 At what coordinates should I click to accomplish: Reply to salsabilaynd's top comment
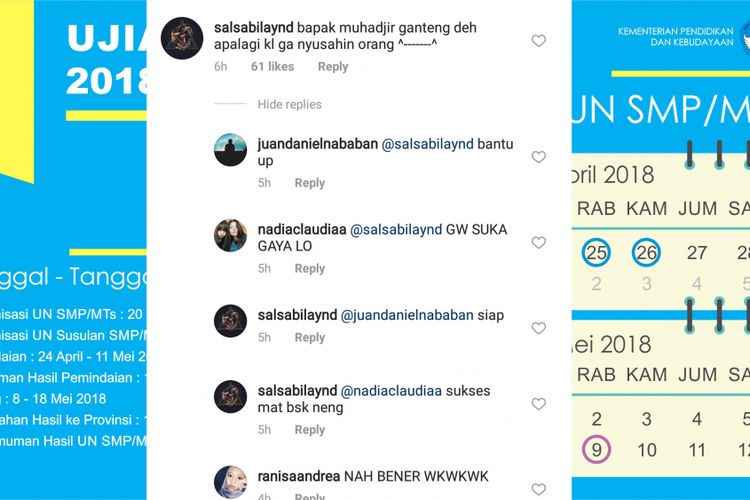point(333,67)
